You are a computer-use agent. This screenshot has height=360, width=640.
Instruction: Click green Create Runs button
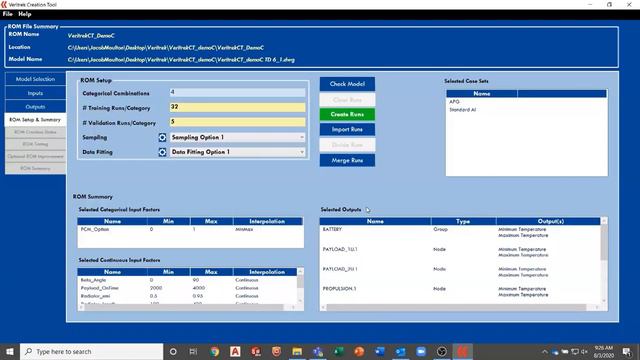pos(347,114)
